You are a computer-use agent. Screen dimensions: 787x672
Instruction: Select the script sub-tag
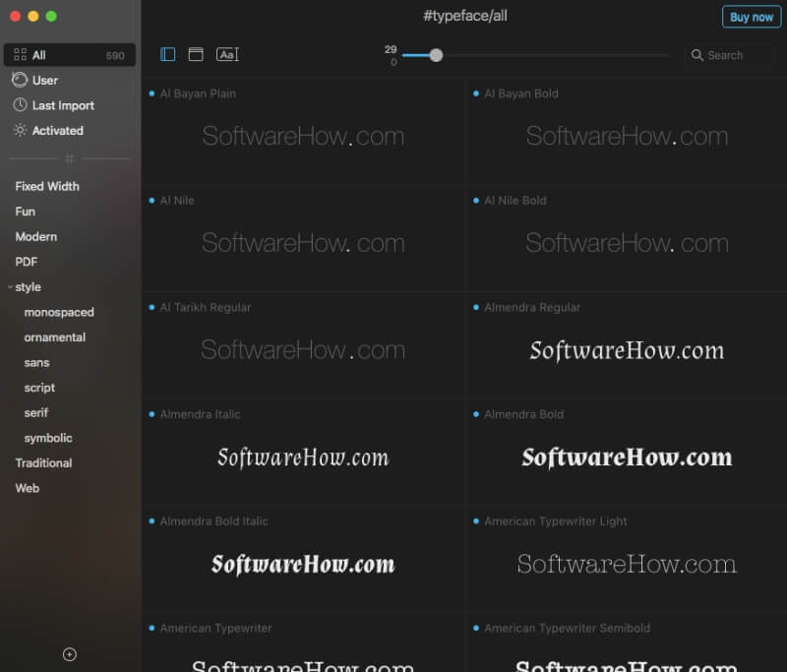coord(39,388)
